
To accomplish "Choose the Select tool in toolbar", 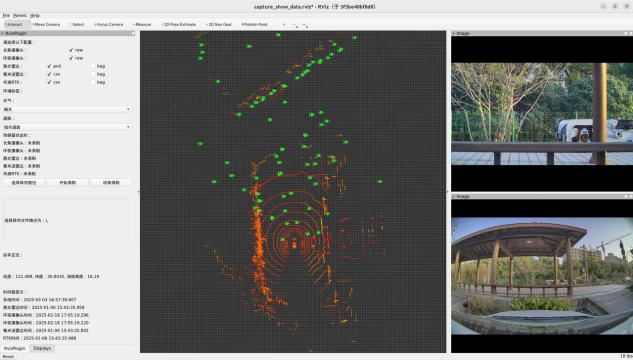I will (x=78, y=25).
